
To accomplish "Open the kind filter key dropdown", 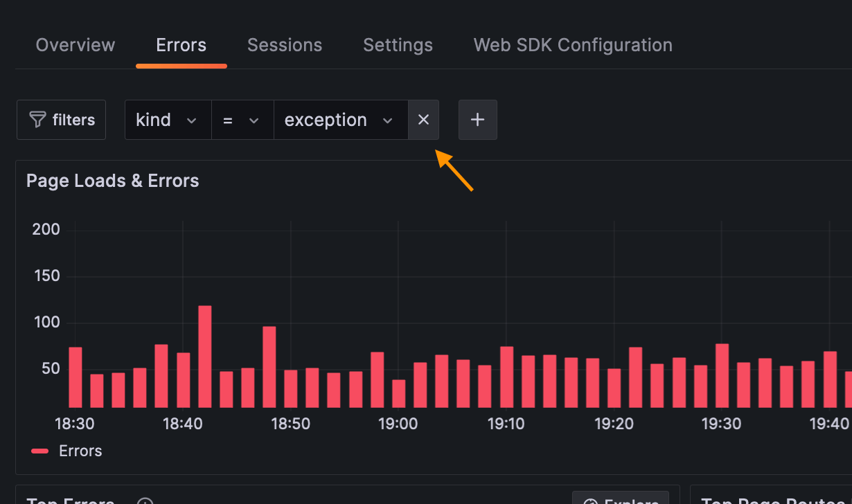I will pyautogui.click(x=168, y=120).
